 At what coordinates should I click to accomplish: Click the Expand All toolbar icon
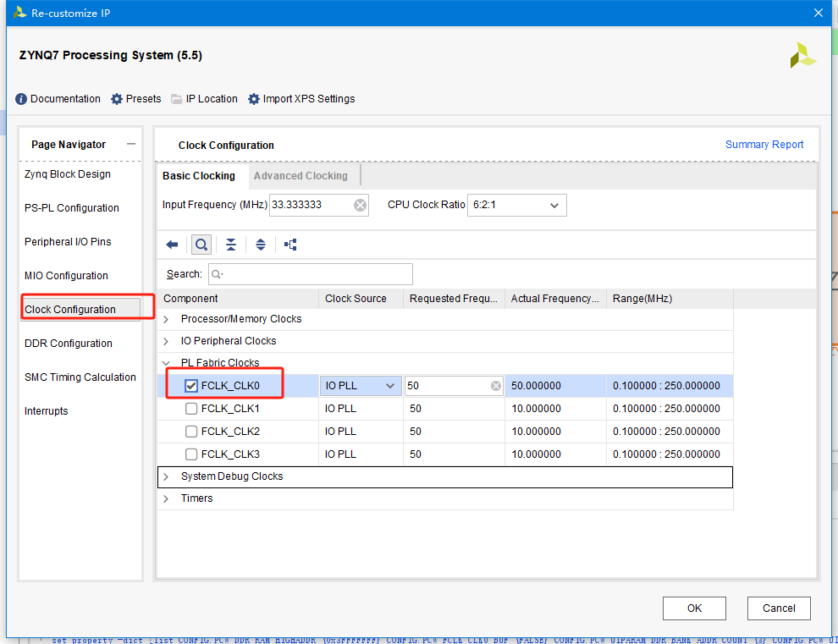coord(260,245)
